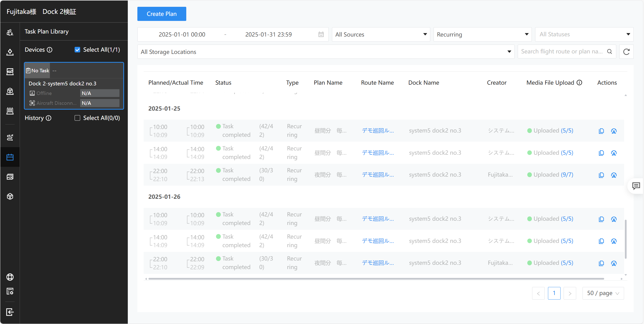Image resolution: width=644 pixels, height=324 pixels.
Task: Open the media files sidebar icon
Action: tap(10, 177)
